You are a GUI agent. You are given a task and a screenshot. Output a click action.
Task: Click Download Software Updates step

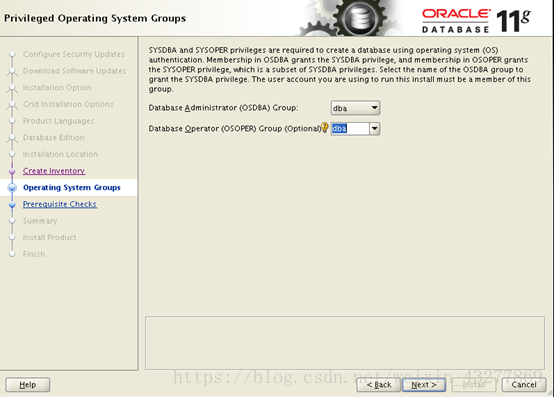(x=75, y=71)
